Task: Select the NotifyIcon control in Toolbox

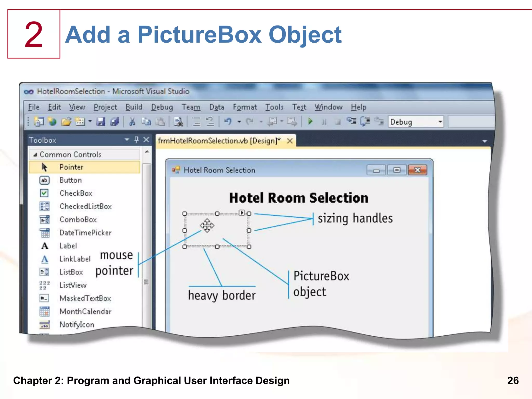Action: [x=84, y=324]
